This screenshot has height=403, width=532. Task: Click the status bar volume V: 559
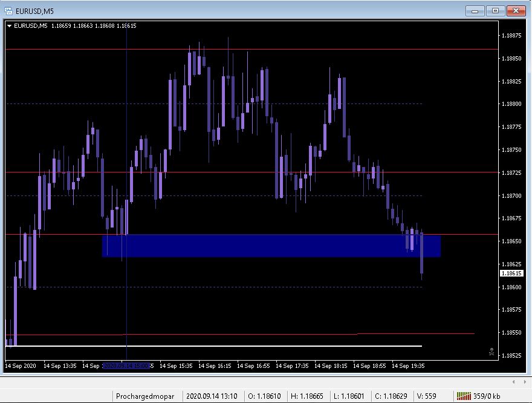(426, 396)
